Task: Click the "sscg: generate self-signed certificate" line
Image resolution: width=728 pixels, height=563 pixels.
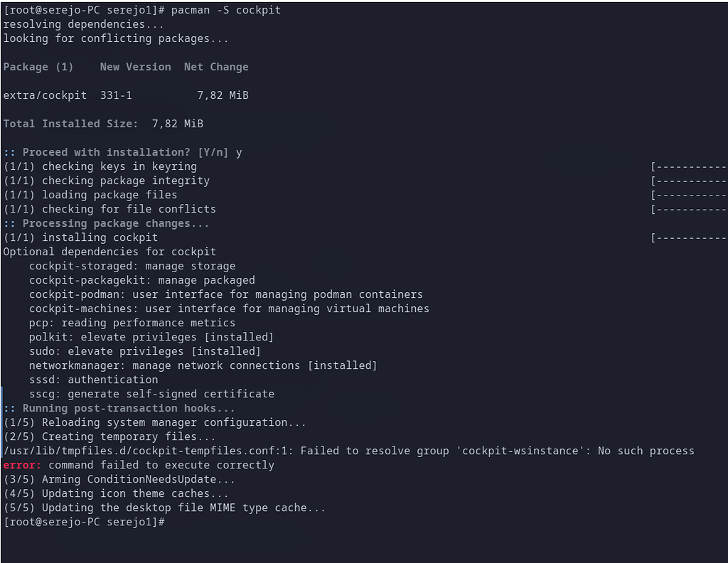Action: pyautogui.click(x=151, y=394)
